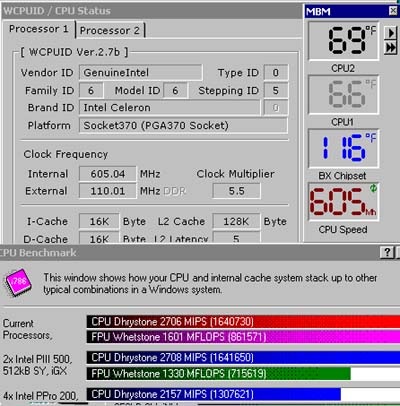Click the I-Cache 16K field
Viewport: 400px width, 406px height.
pyautogui.click(x=99, y=221)
